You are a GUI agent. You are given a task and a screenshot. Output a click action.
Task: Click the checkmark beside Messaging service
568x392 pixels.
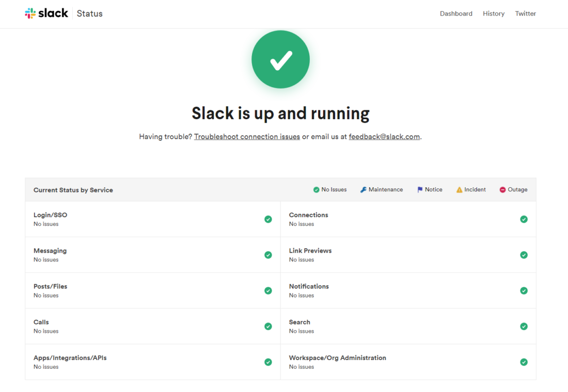click(x=268, y=255)
